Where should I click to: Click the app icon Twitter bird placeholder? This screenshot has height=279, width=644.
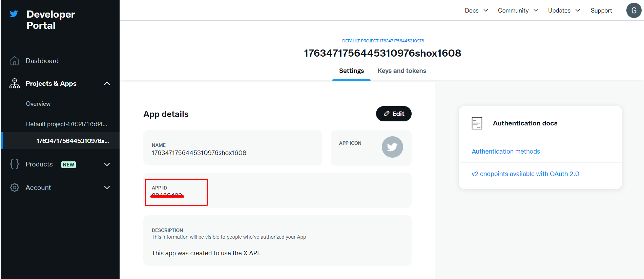(392, 147)
